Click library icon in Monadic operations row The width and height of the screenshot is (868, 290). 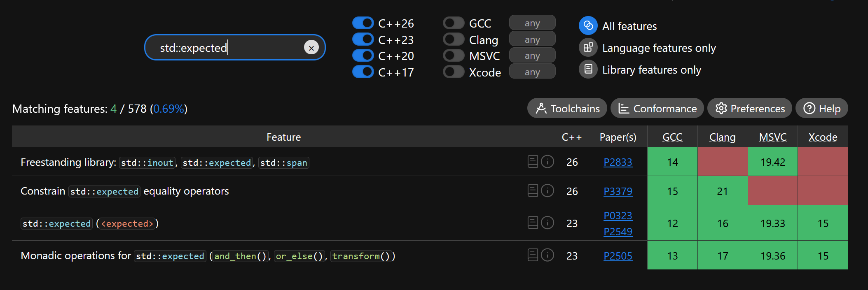533,255
